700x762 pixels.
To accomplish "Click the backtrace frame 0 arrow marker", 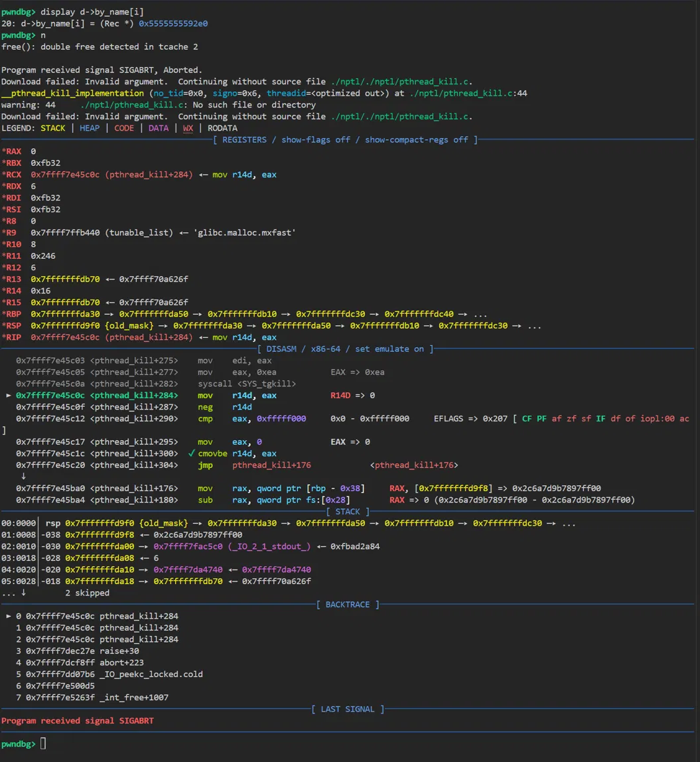I will click(8, 616).
